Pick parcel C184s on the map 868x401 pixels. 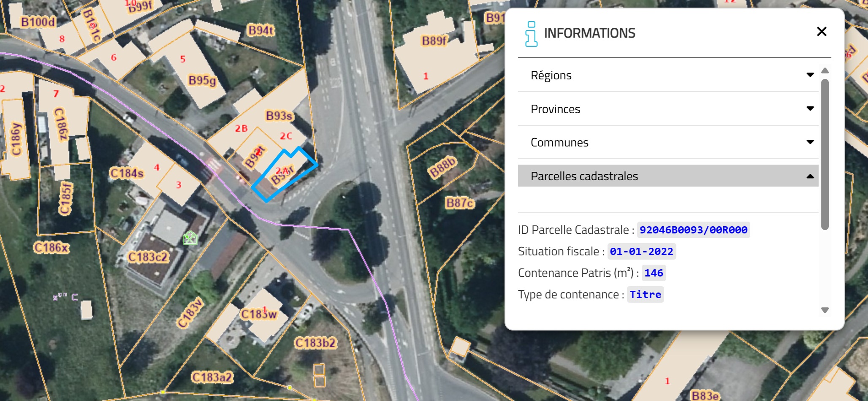[127, 173]
